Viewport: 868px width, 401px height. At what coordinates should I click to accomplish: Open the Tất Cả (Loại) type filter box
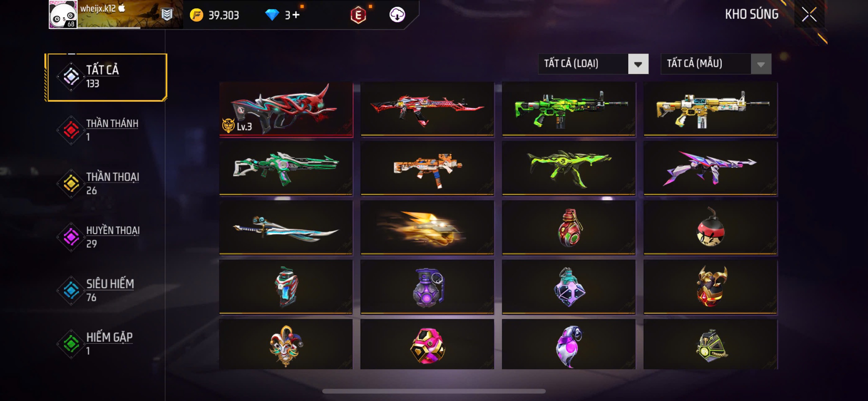pyautogui.click(x=593, y=64)
